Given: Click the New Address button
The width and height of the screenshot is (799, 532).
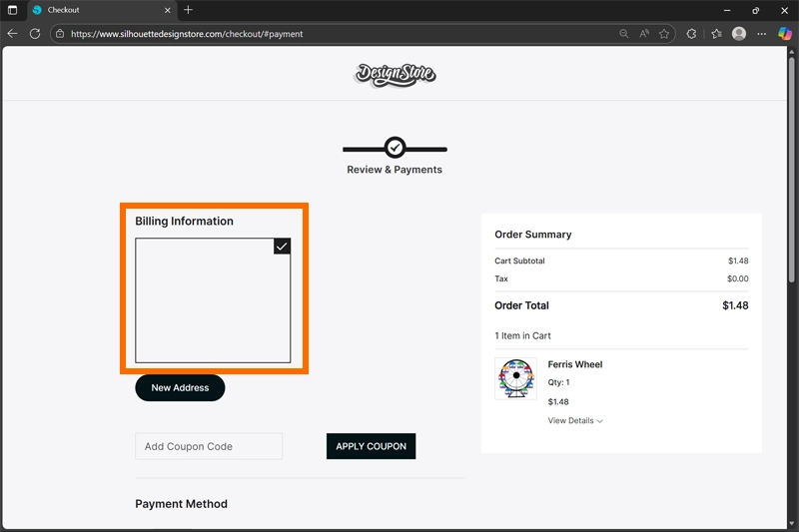Looking at the screenshot, I should [180, 387].
